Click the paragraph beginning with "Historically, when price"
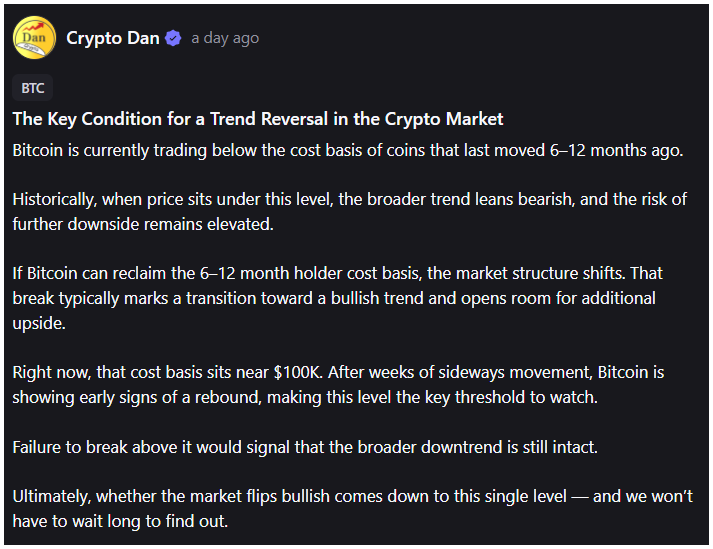Screen dimensions: 713x549 350,210
